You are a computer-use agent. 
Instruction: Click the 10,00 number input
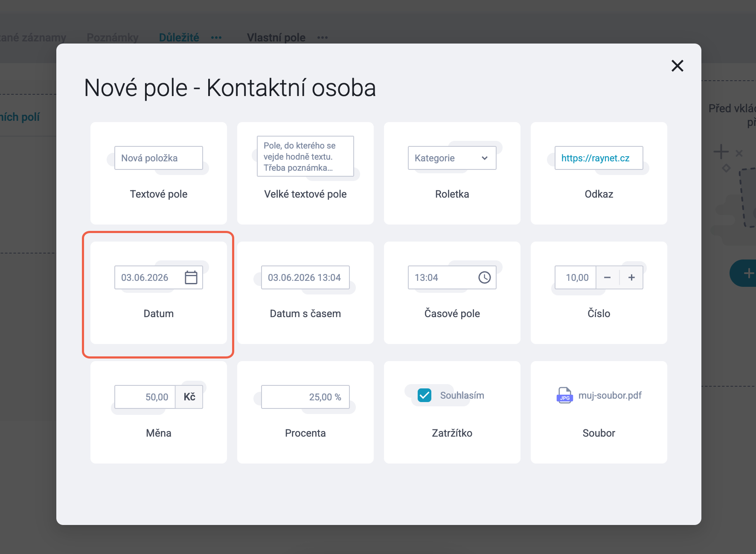(576, 277)
